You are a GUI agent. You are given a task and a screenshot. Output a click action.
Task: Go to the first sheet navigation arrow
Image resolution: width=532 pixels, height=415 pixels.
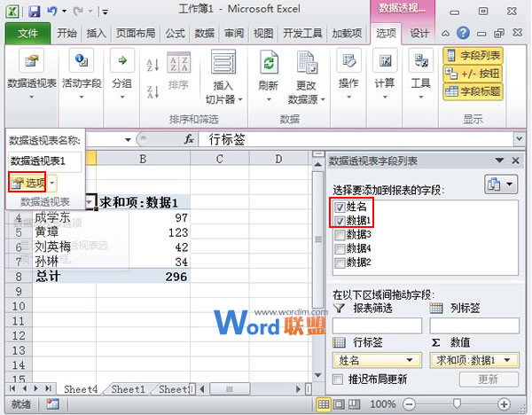pos(13,389)
